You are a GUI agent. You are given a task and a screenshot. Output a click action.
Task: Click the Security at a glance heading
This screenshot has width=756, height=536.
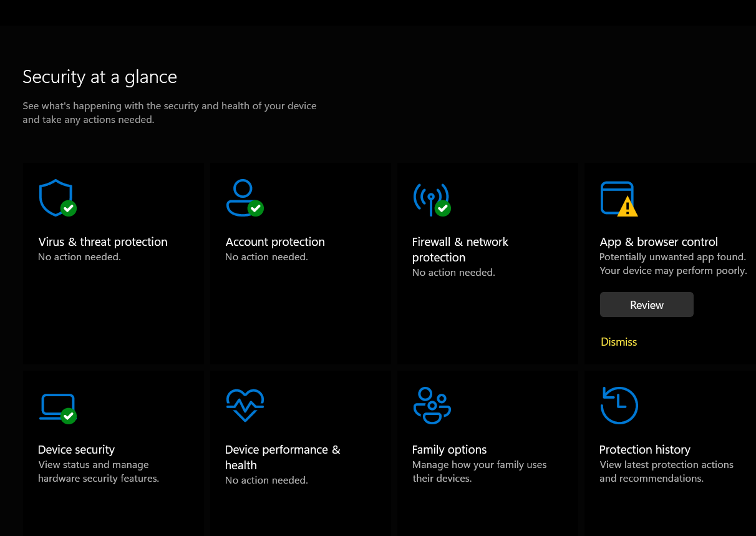click(x=99, y=76)
